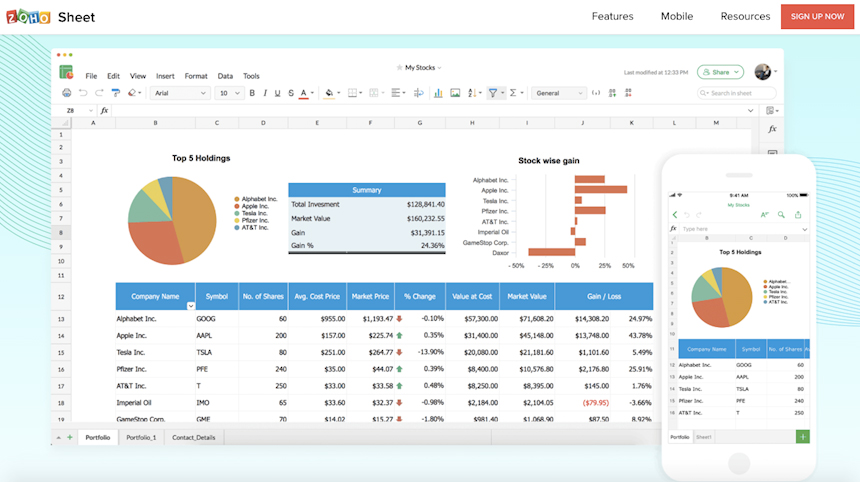The height and width of the screenshot is (482, 860).
Task: Click the clear formatting eraser icon
Action: click(132, 93)
